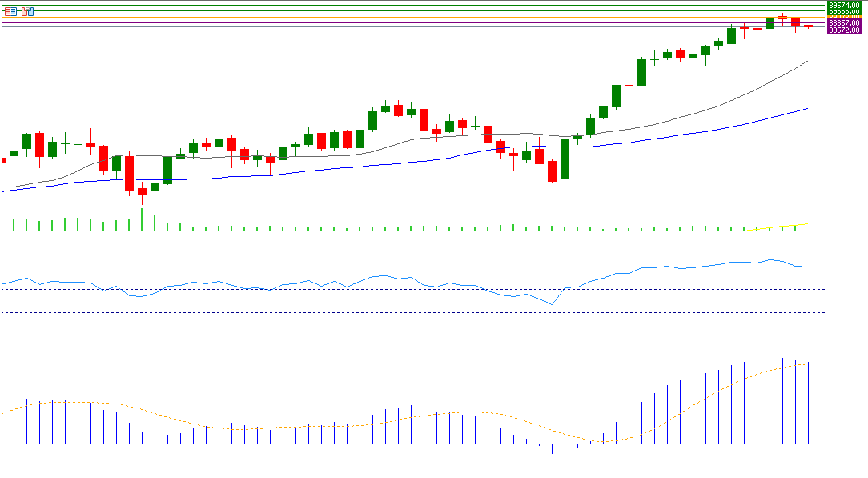868x478 pixels.
Task: Click the orange price label on price axis
Action: (844, 18)
